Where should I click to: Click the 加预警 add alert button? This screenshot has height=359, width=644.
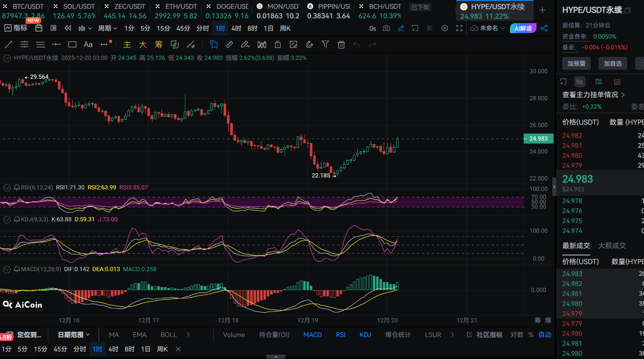(576, 63)
